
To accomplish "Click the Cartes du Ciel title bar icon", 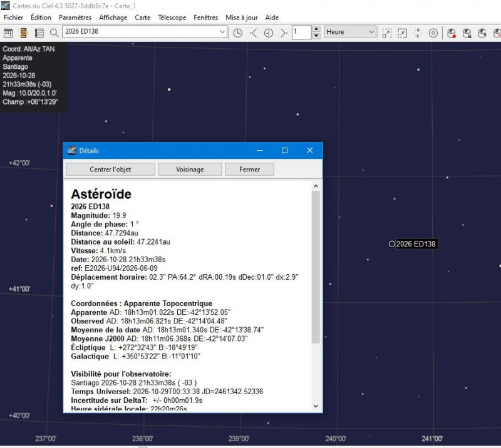I will 6,6.
